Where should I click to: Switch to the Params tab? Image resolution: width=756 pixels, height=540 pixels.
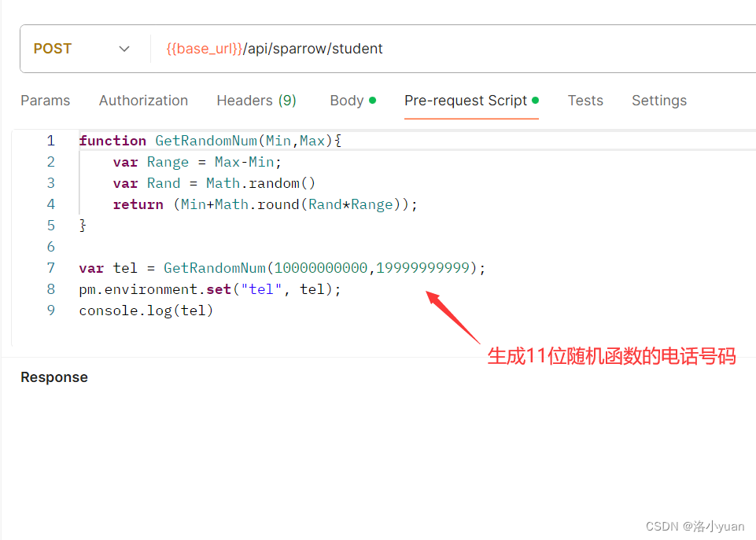coord(46,100)
